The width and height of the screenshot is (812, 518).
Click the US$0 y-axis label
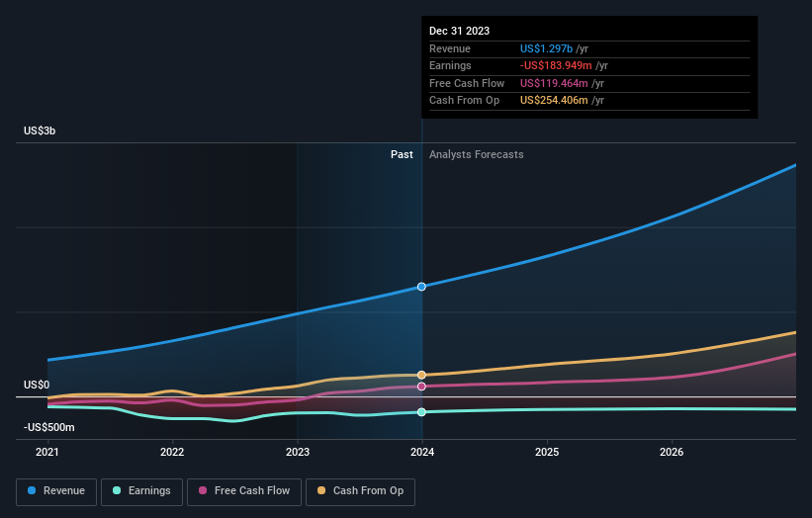(37, 385)
